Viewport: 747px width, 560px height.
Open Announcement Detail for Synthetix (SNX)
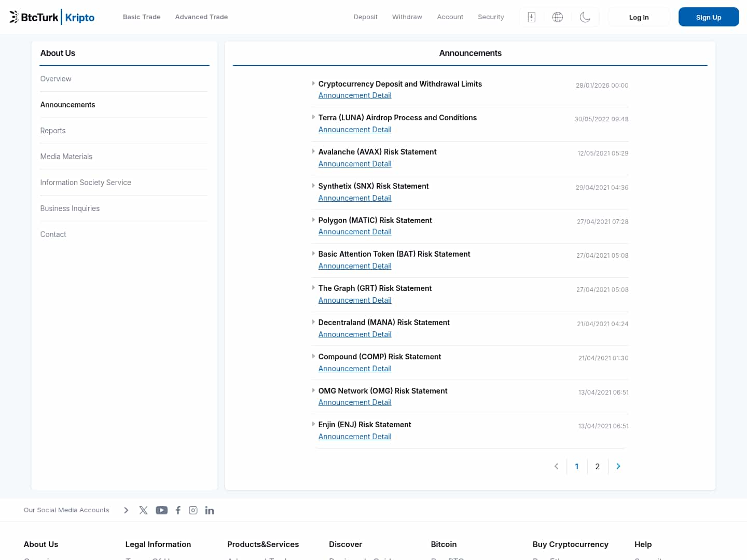pos(355,198)
